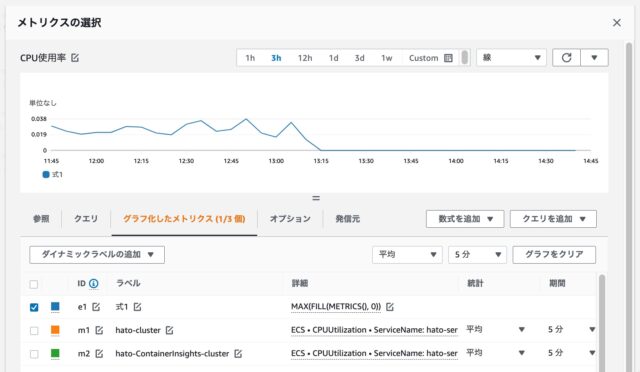The height and width of the screenshot is (372, 640).
Task: Edit the m1 ID
Action: (99, 330)
